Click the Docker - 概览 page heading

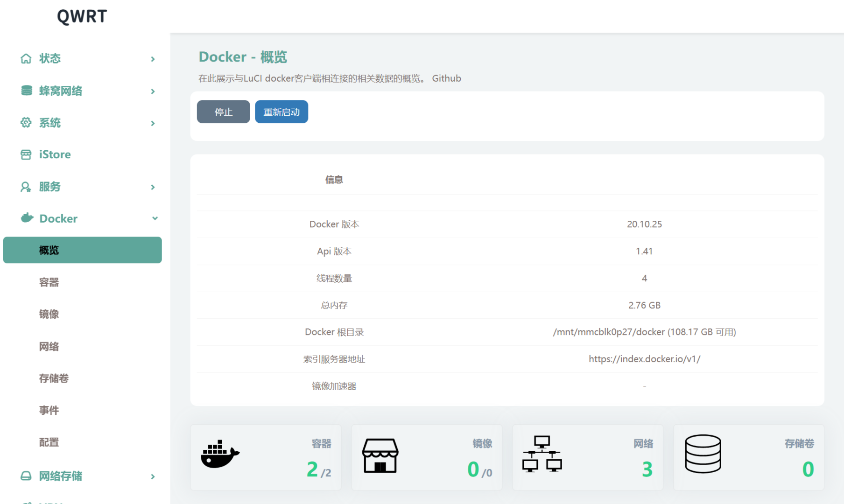point(243,57)
